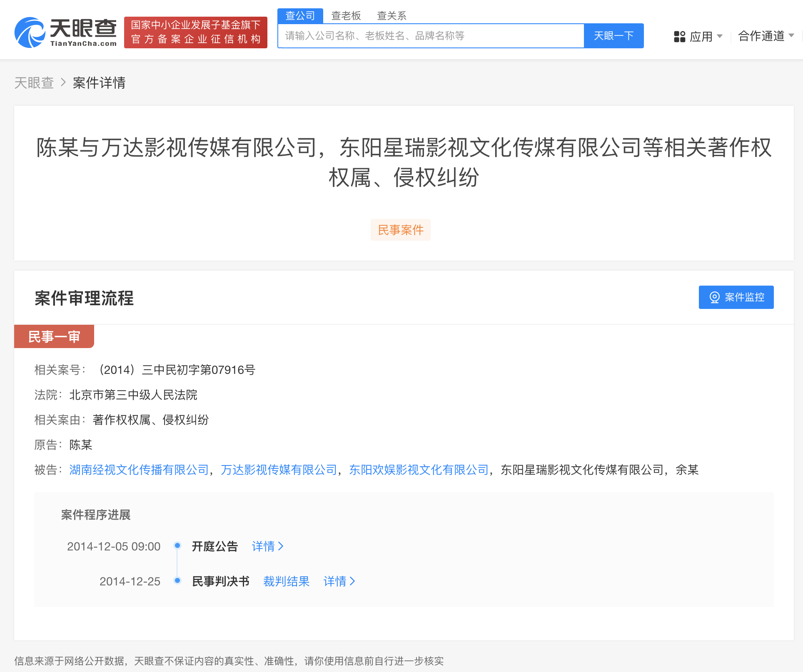Click 东阳星瑞影视文化传煤有限公司 defendant text

pos(582,470)
